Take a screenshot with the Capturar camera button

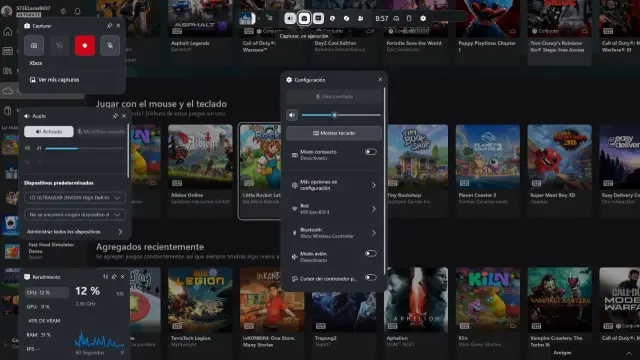(34, 46)
